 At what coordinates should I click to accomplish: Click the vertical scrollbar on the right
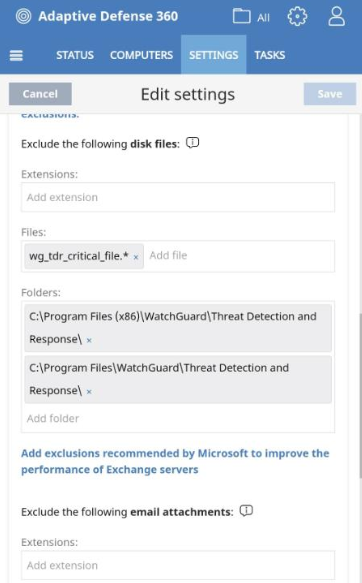click(x=360, y=396)
